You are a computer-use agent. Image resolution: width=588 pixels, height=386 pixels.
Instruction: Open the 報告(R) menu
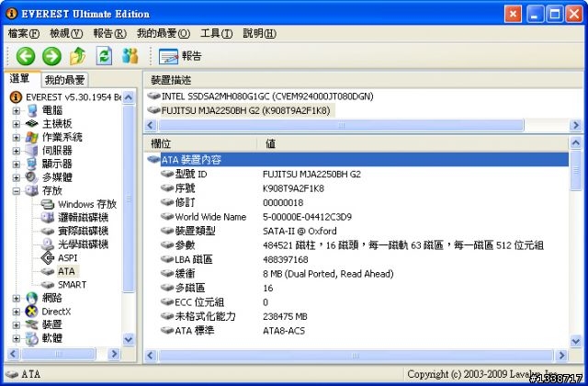click(x=109, y=33)
